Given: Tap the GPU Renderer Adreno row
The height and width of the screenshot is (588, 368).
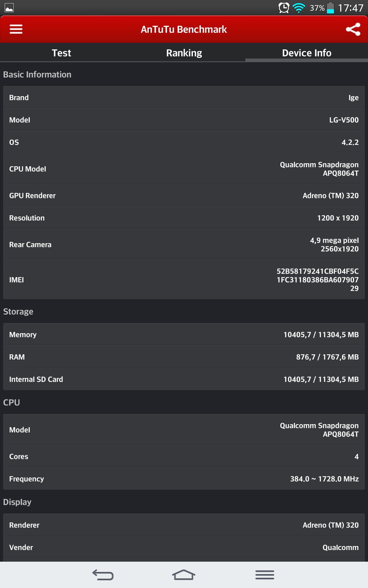Looking at the screenshot, I should pos(184,195).
